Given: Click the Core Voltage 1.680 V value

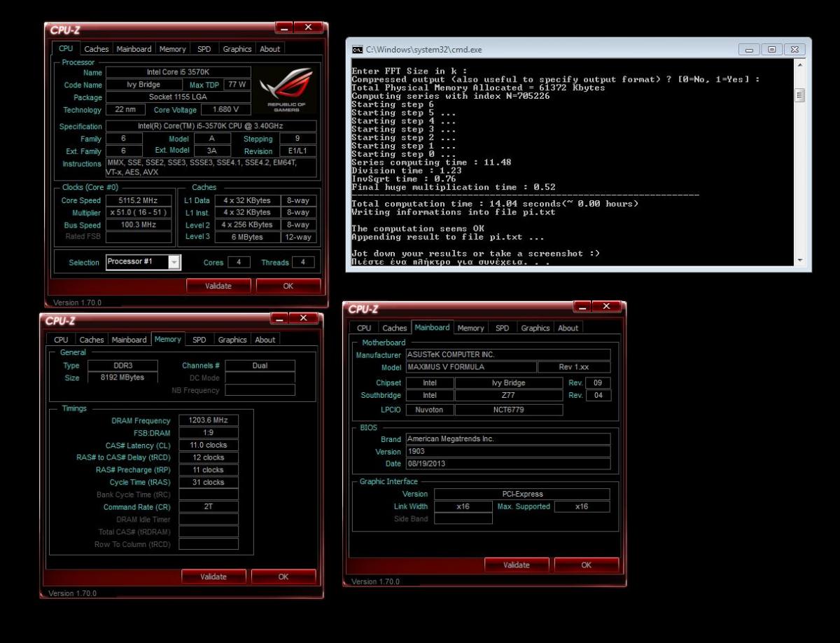Looking at the screenshot, I should coord(226,109).
